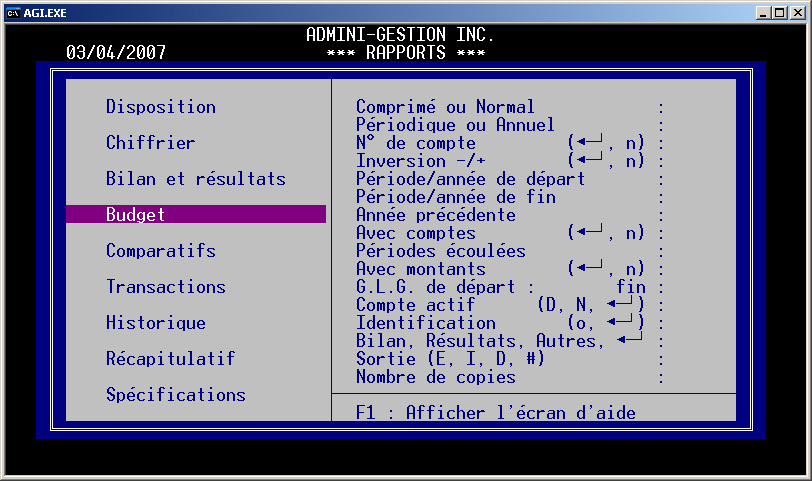Select Comparatifs in the reports list

click(x=161, y=251)
